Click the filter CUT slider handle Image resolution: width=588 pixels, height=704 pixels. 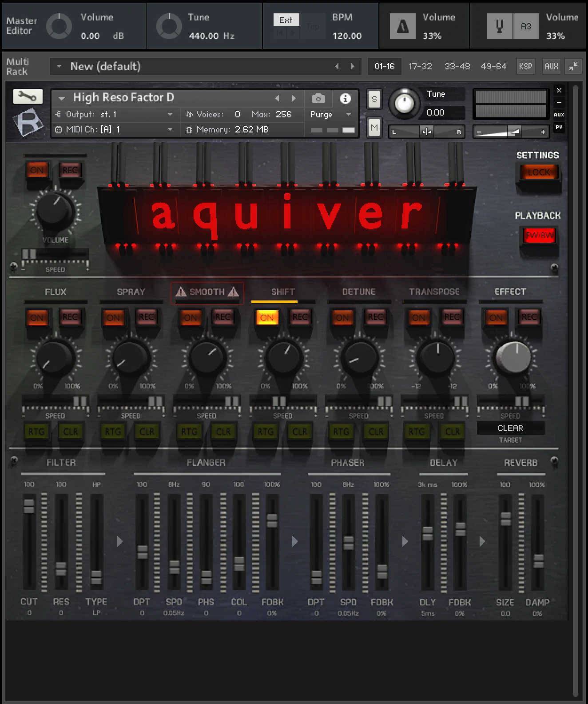(x=29, y=506)
